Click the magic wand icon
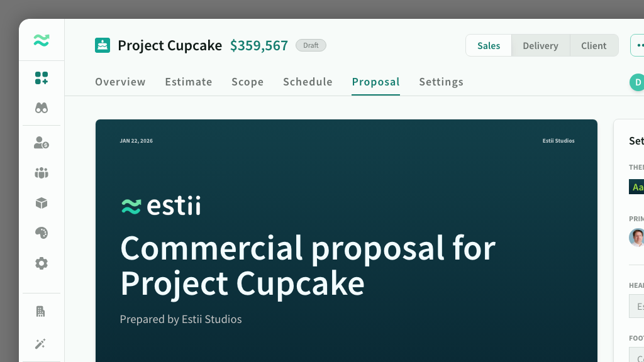Screen dimensions: 644x362 click(42, 343)
